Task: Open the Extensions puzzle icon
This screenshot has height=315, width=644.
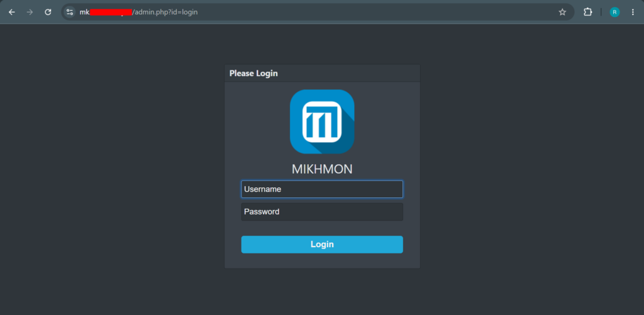Action: 588,13
